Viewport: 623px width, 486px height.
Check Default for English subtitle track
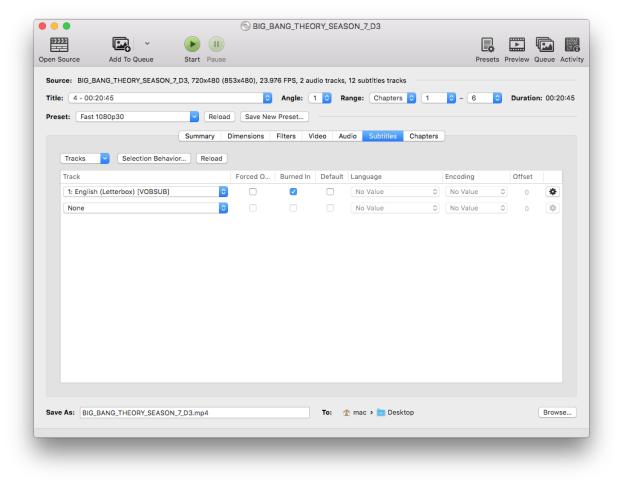pyautogui.click(x=331, y=191)
